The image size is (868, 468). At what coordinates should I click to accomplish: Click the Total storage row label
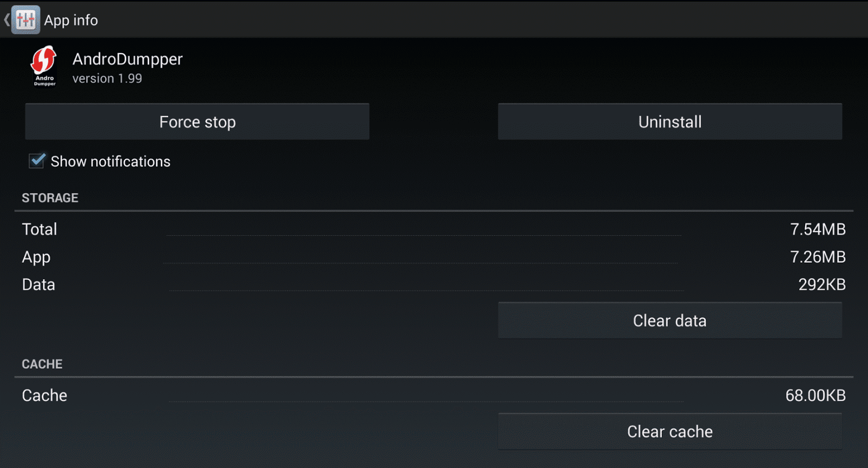point(40,229)
